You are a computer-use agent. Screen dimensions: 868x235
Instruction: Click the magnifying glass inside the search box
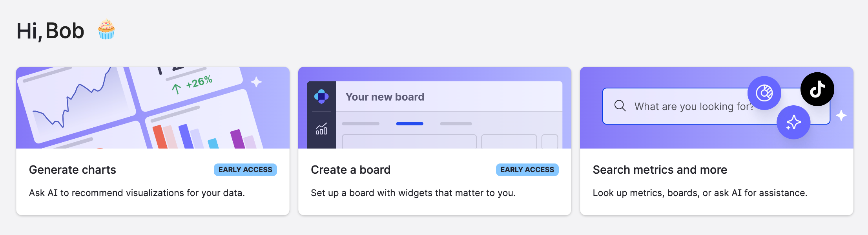coord(620,106)
